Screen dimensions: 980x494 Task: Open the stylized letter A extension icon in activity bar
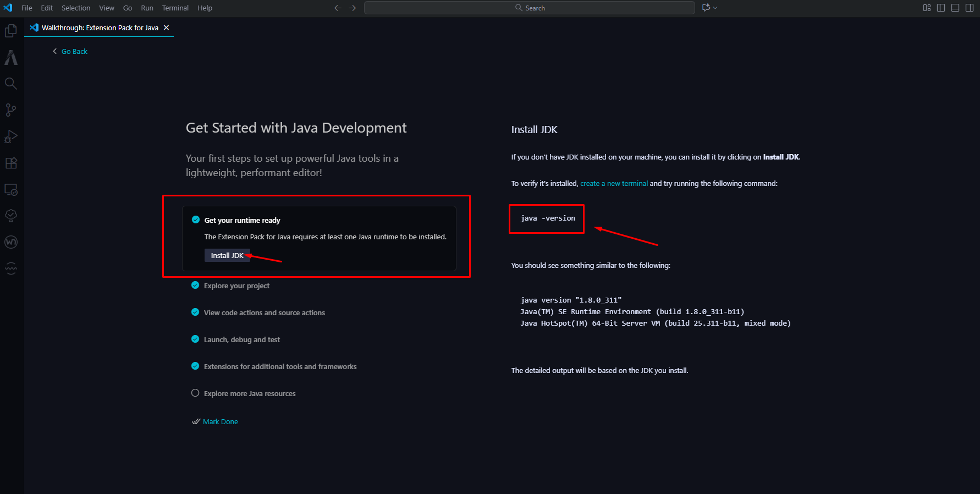(11, 57)
